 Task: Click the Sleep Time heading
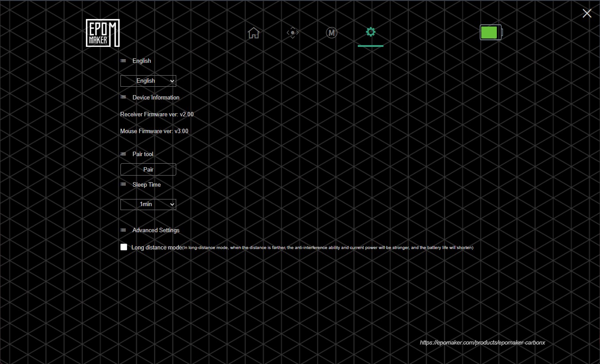[147, 184]
